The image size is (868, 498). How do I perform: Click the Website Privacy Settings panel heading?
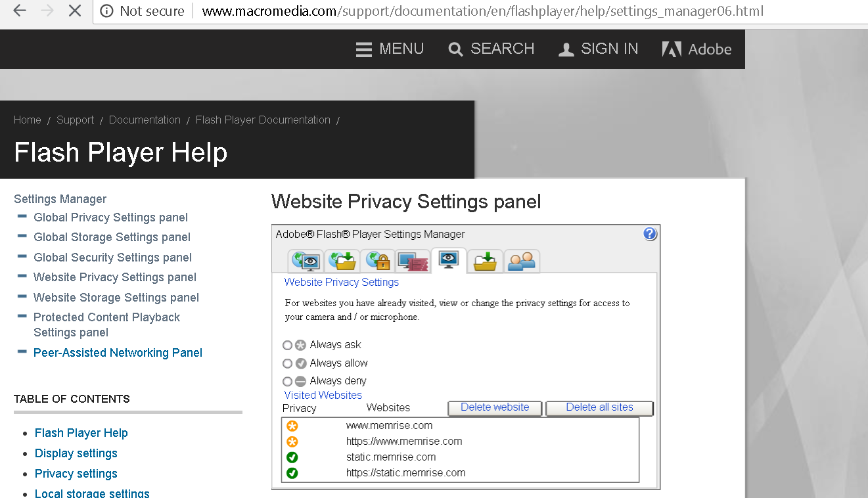[406, 201]
